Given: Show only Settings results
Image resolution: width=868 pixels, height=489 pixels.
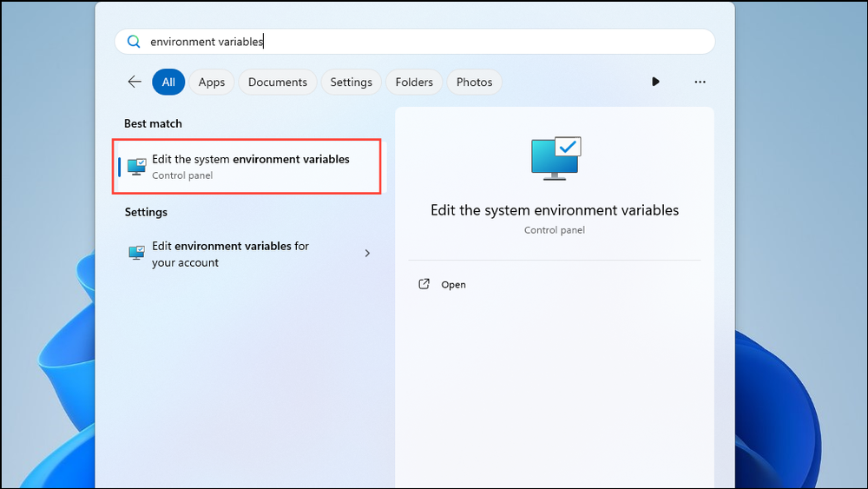Looking at the screenshot, I should click(351, 82).
